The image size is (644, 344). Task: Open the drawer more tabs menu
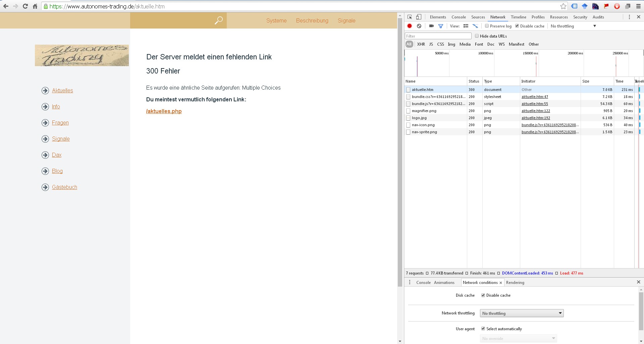click(410, 283)
